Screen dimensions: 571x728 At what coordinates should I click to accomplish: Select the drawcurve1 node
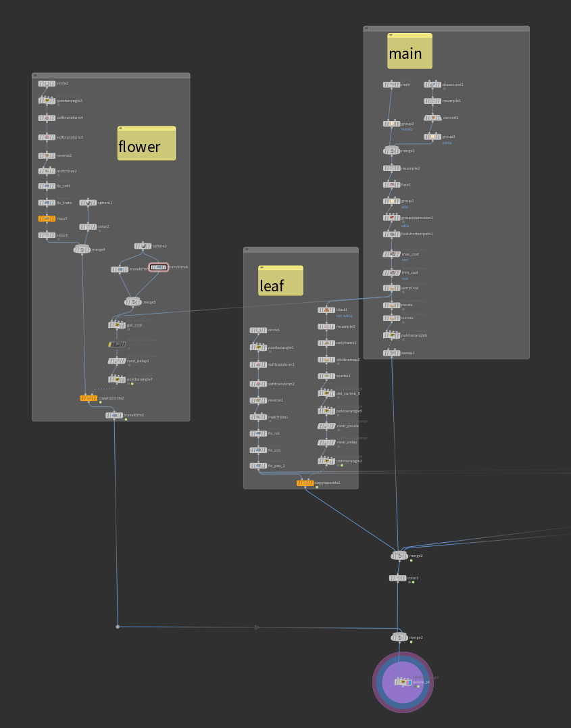pyautogui.click(x=432, y=84)
